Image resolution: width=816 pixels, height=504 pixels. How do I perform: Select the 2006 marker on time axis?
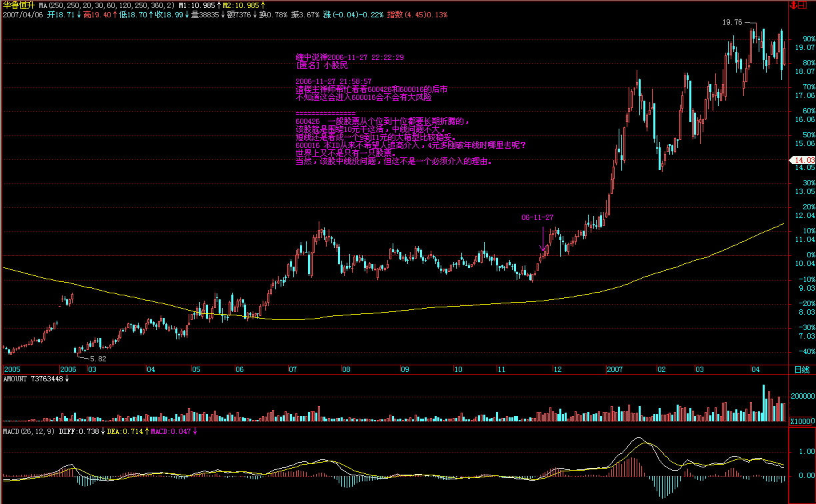click(68, 369)
